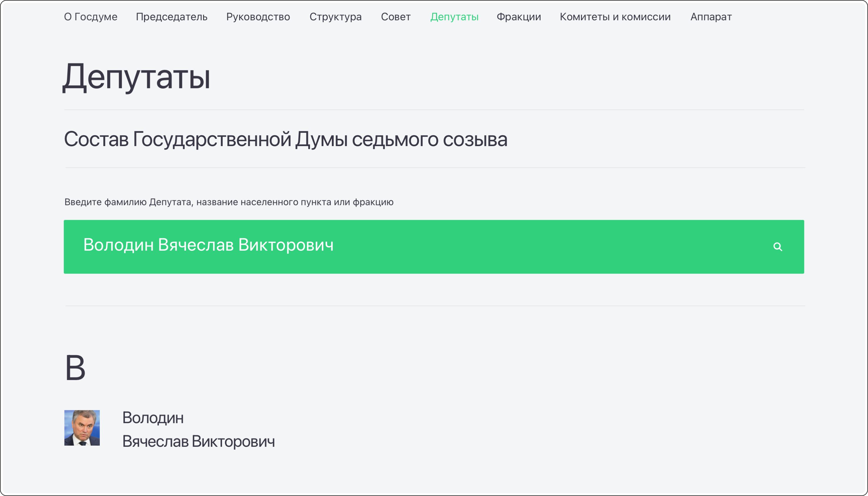Open Комитеты и комиссии page
The width and height of the screenshot is (868, 496).
pyautogui.click(x=615, y=17)
